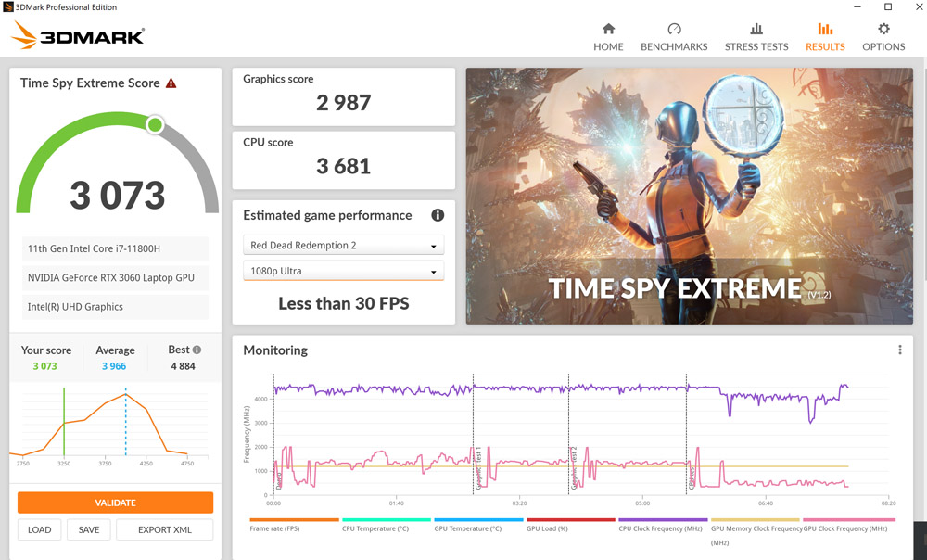927x560 pixels.
Task: Click the 3DMark app icon in the title bar
Action: (7, 7)
